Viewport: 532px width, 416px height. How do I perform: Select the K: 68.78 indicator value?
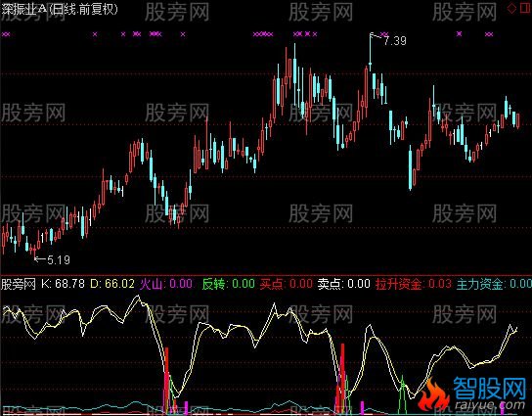point(63,283)
